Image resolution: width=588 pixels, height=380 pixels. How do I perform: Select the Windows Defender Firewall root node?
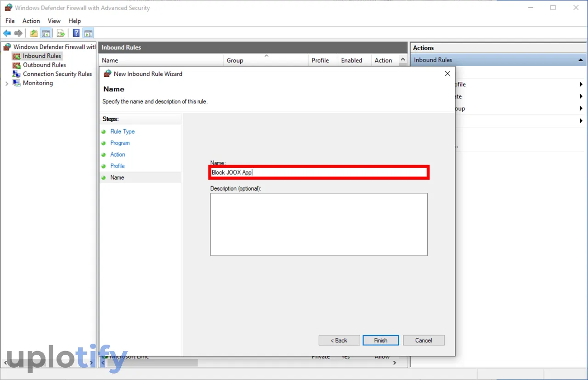coord(54,47)
